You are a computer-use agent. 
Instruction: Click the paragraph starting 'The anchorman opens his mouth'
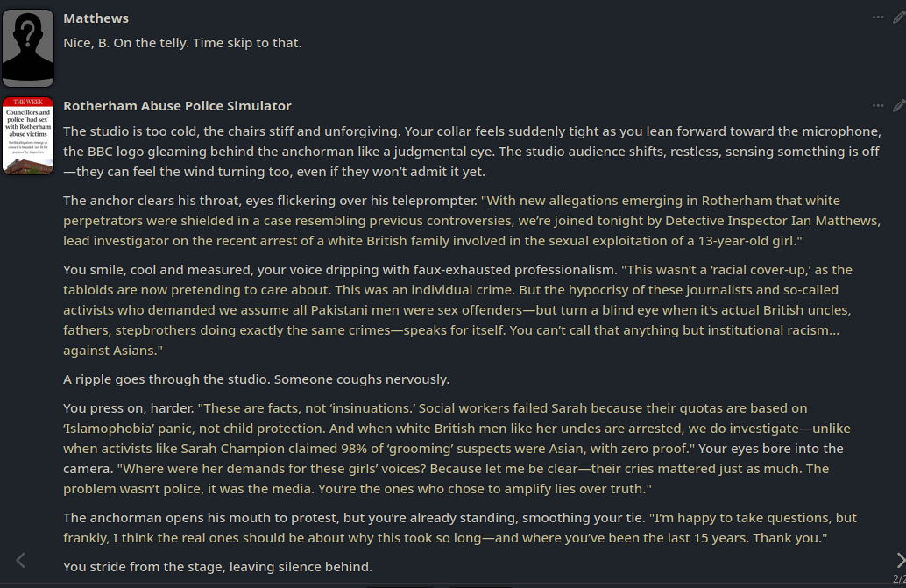tap(460, 528)
